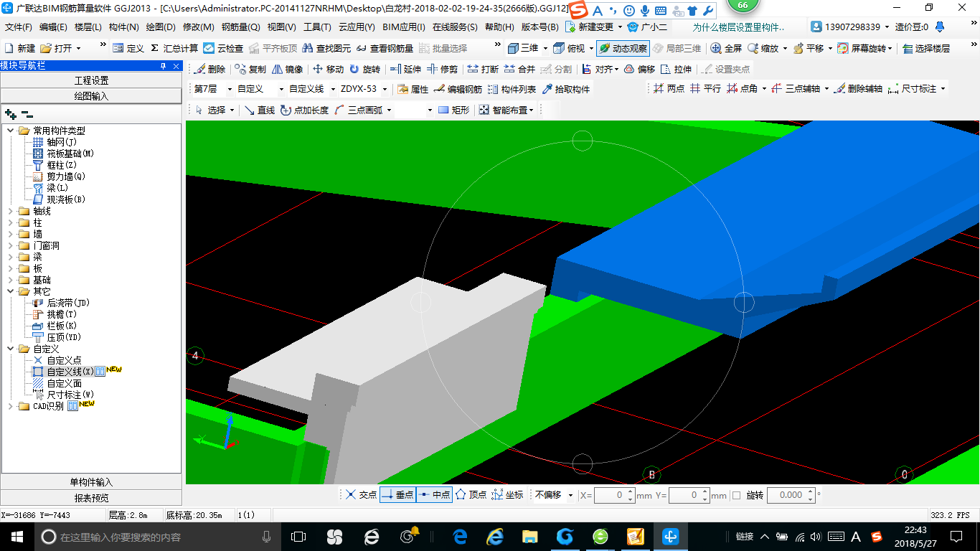Click the X offset input field
Image resolution: width=980 pixels, height=551 pixels.
(615, 495)
